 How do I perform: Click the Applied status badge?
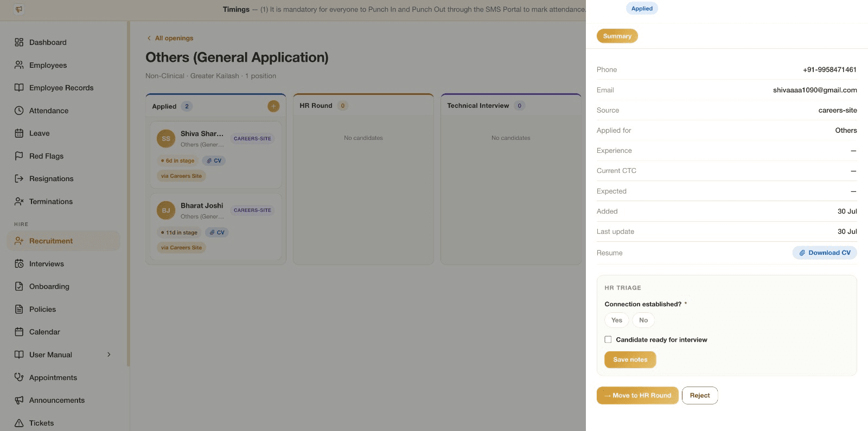point(642,8)
